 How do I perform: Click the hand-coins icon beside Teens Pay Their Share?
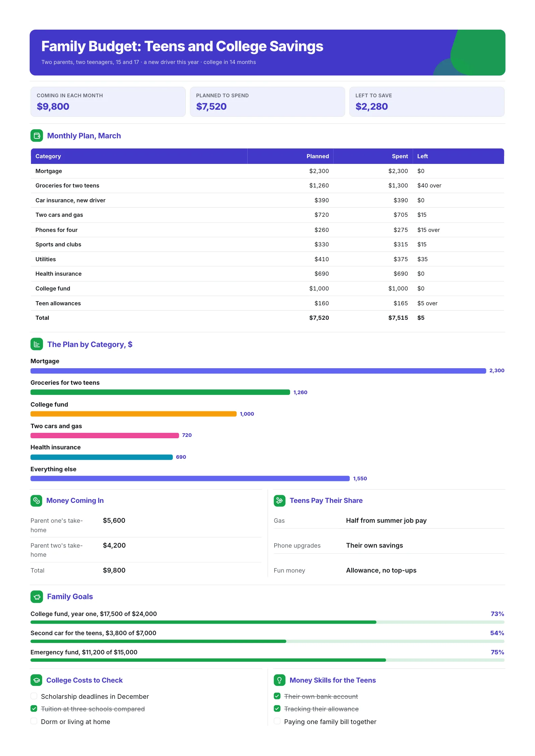click(280, 501)
